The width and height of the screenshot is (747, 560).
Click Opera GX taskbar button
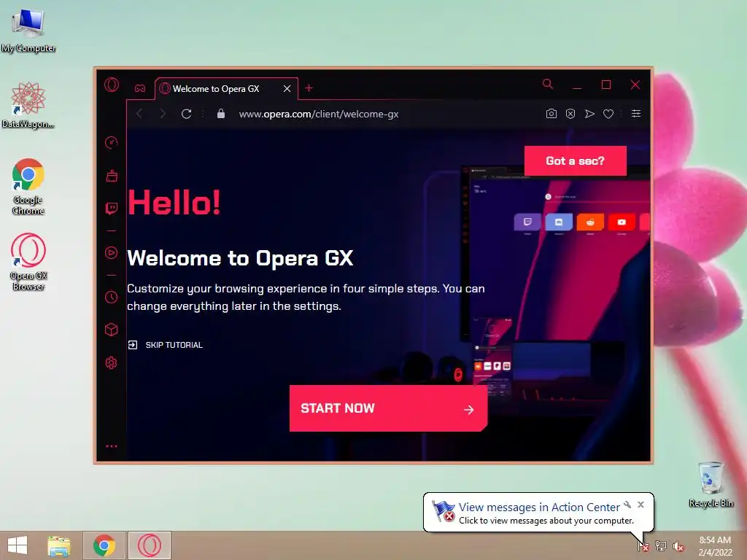[149, 545]
